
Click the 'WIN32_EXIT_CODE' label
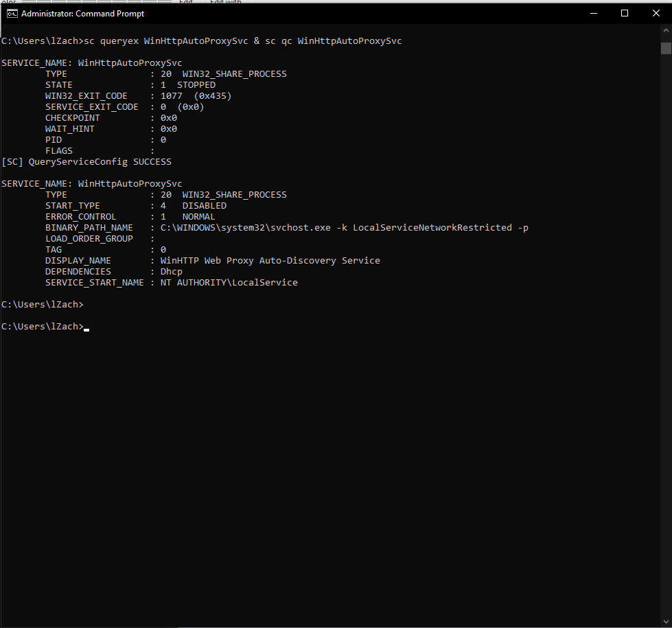[x=86, y=96]
